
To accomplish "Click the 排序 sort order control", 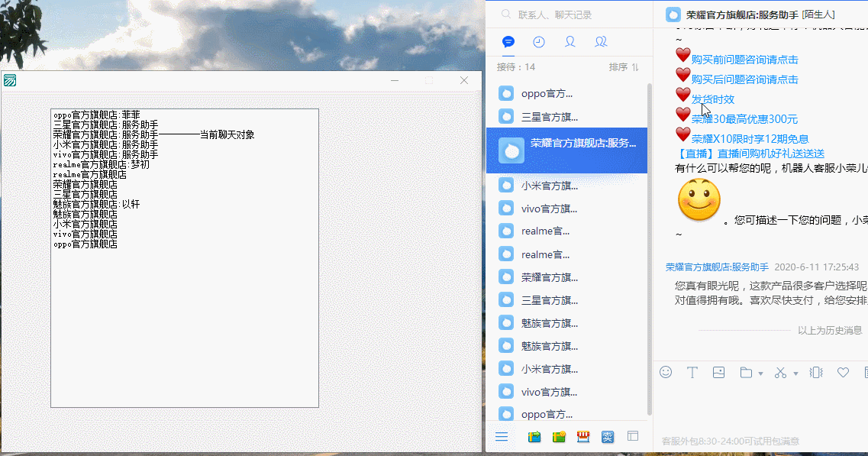I will tap(624, 67).
